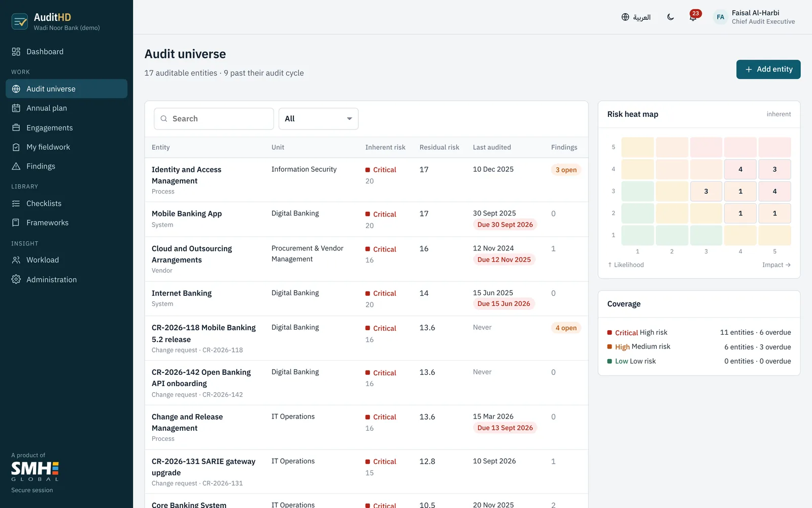The image size is (812, 508).
Task: Open Mobile Banking App entity
Action: pyautogui.click(x=187, y=214)
